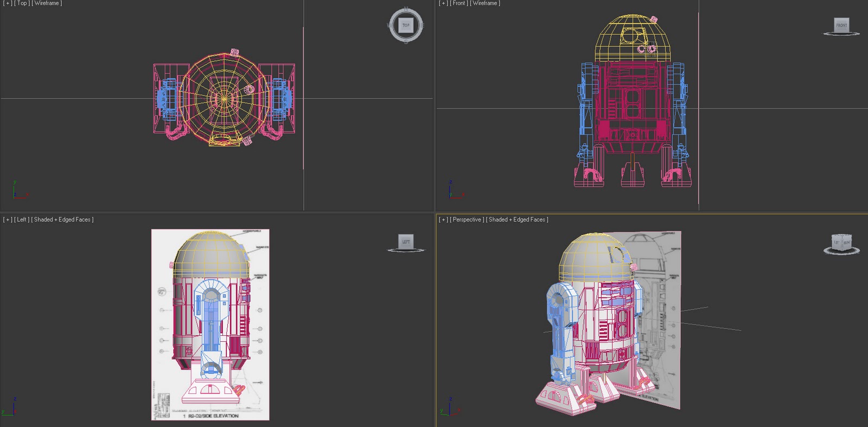Viewport: 868px width, 427px height.
Task: Open the [+] menu of the Front viewport
Action: [x=444, y=3]
